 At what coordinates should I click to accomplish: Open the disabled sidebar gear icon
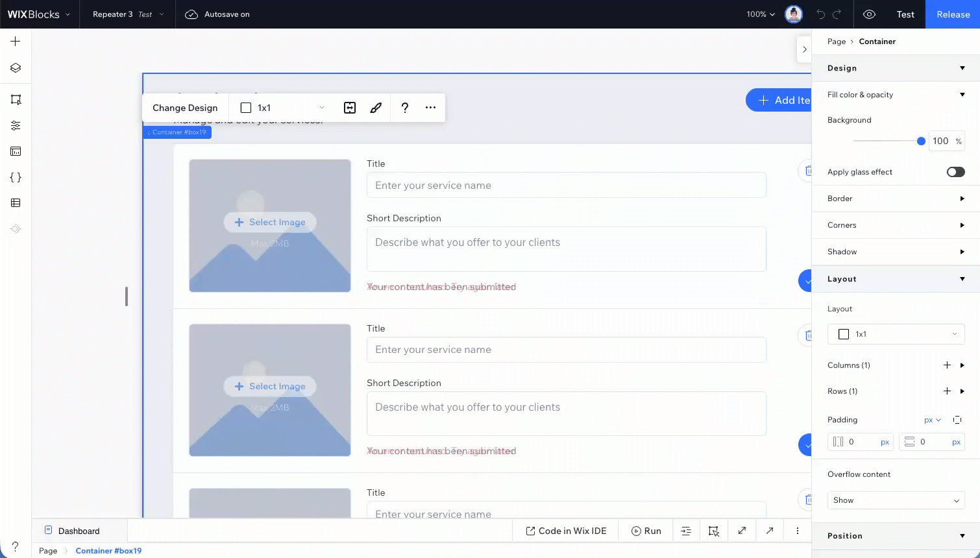(x=16, y=229)
